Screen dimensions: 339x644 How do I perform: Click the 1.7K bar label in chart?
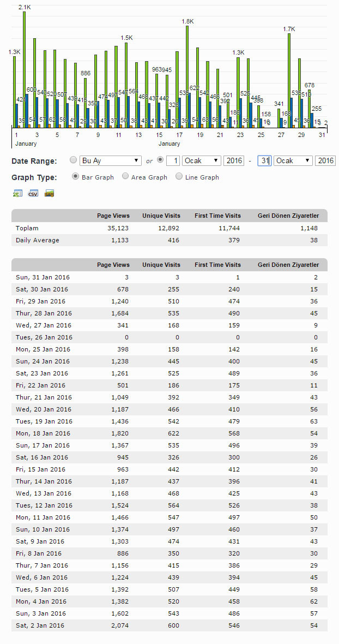coord(289,29)
